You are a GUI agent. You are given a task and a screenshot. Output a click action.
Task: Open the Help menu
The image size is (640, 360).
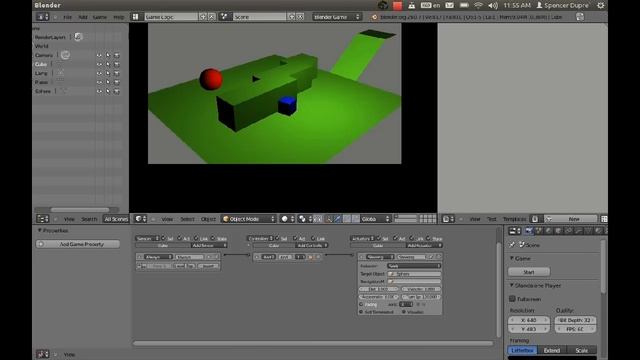pyautogui.click(x=118, y=17)
